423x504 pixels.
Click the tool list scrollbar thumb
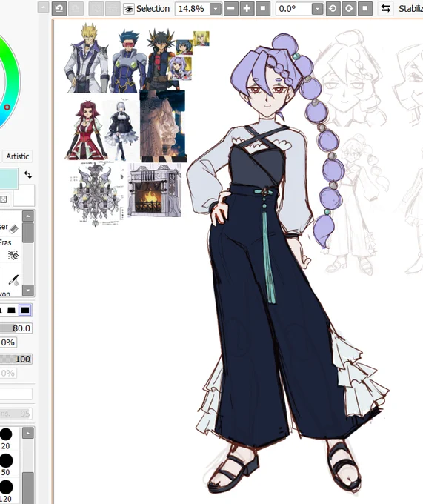point(28,233)
